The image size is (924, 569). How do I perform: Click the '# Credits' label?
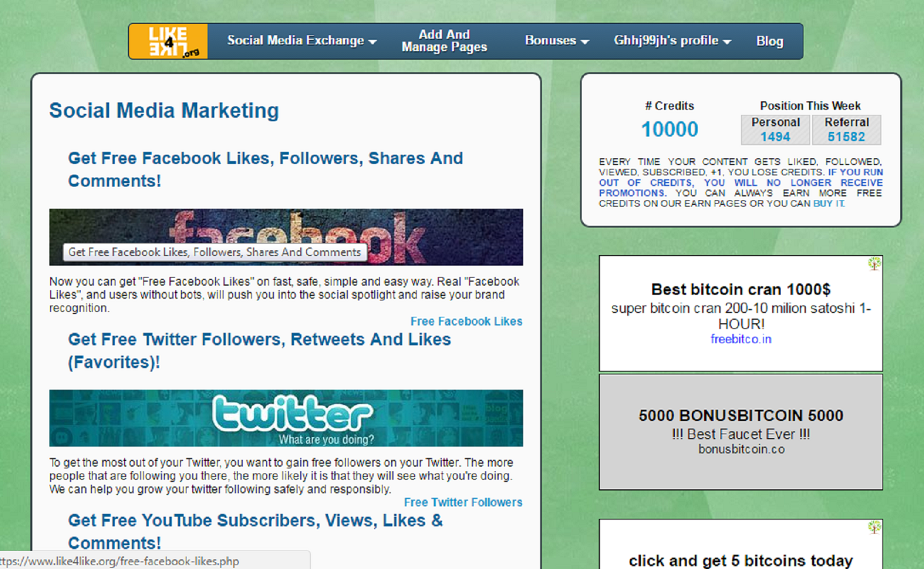point(669,106)
